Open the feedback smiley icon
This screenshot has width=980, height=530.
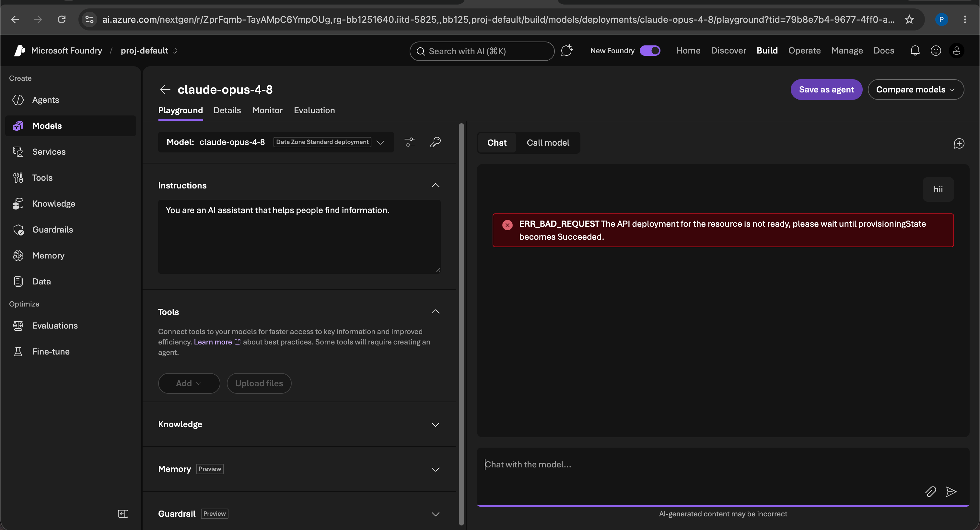tap(936, 51)
